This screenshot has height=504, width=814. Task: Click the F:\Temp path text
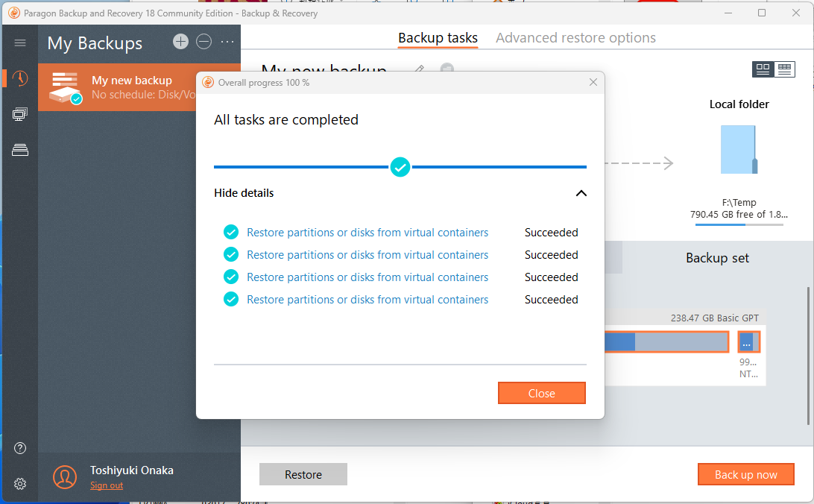[x=739, y=203]
